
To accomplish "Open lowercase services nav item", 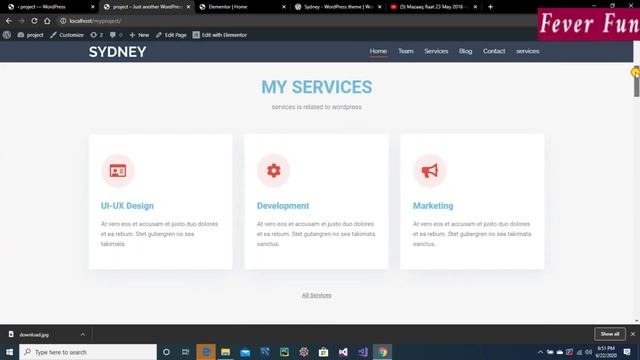I will (x=527, y=51).
